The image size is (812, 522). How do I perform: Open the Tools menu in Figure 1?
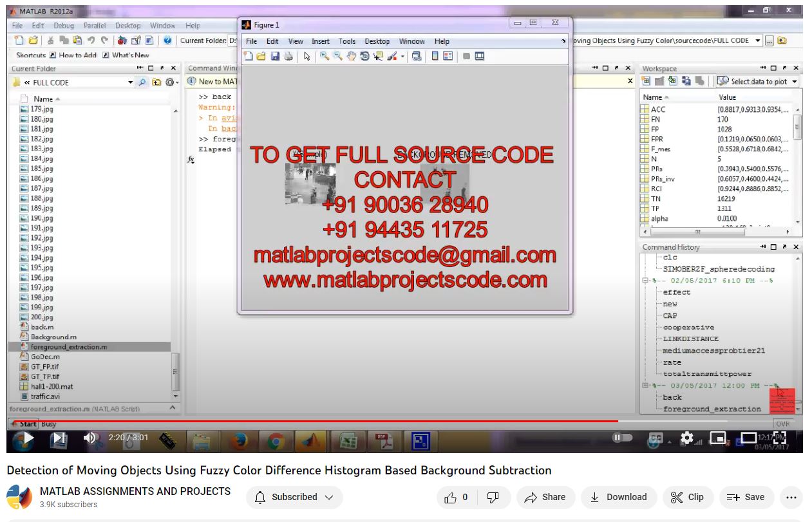(346, 41)
